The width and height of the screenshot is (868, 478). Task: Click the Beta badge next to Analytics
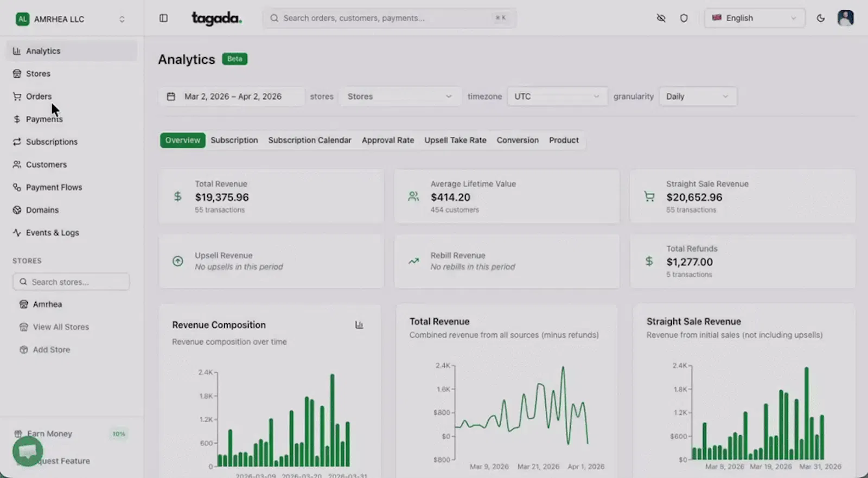(235, 59)
